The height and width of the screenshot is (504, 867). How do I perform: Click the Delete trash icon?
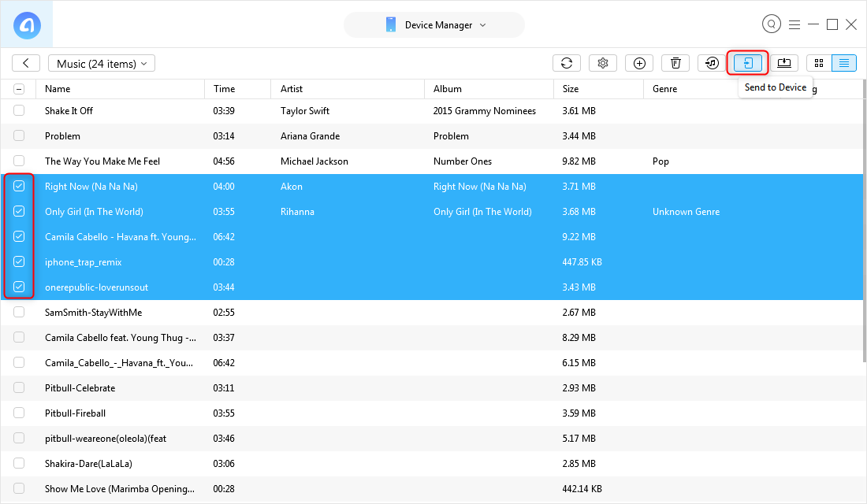click(x=675, y=64)
